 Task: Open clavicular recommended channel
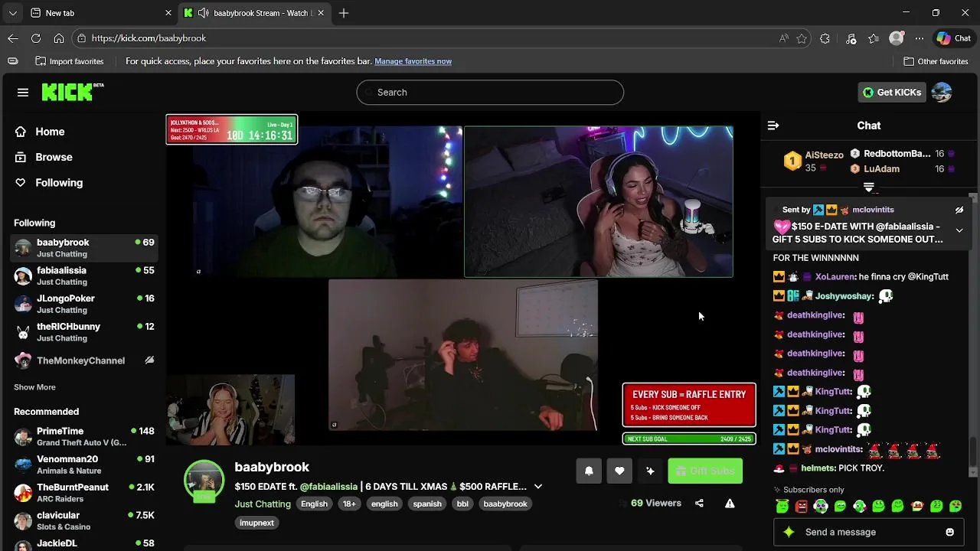(x=84, y=520)
